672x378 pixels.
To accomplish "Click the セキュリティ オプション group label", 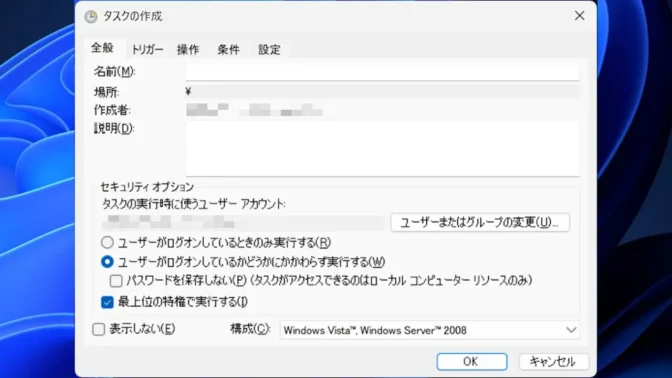I will click(147, 187).
